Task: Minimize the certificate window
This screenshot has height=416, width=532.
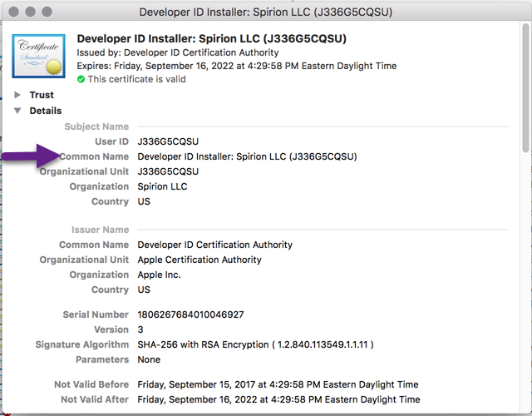Action: point(31,13)
